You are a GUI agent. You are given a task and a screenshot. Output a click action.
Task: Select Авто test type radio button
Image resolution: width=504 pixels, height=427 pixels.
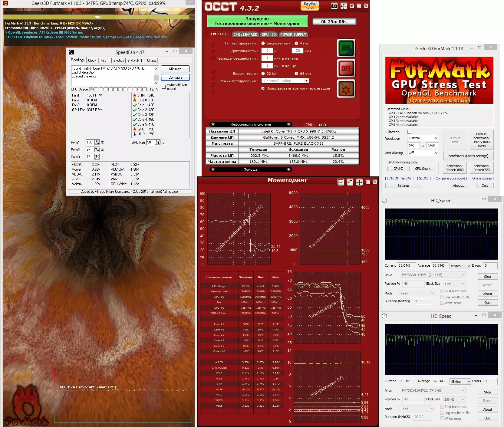click(296, 43)
